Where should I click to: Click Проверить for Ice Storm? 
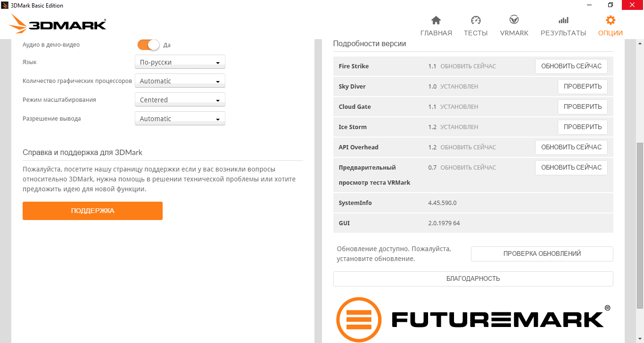(x=583, y=127)
